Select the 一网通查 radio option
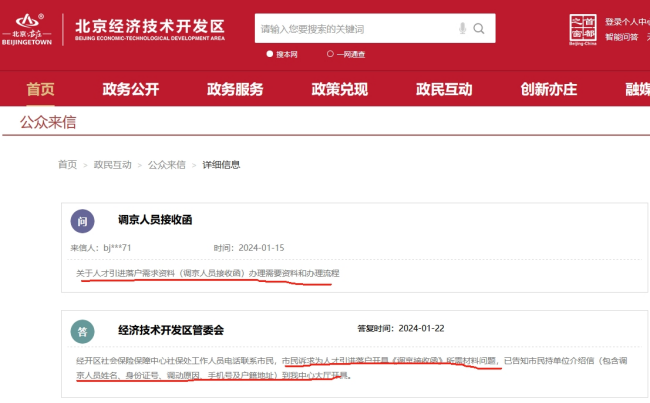The image size is (650, 403). coord(330,54)
